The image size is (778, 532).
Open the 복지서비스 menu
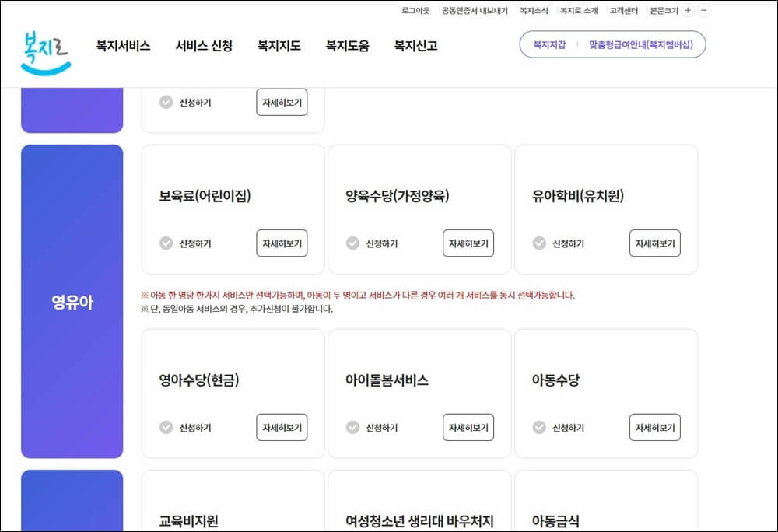coord(124,45)
